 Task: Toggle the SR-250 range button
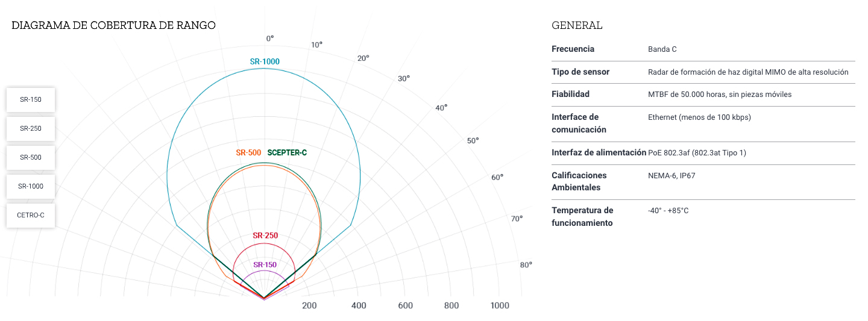[x=31, y=128]
